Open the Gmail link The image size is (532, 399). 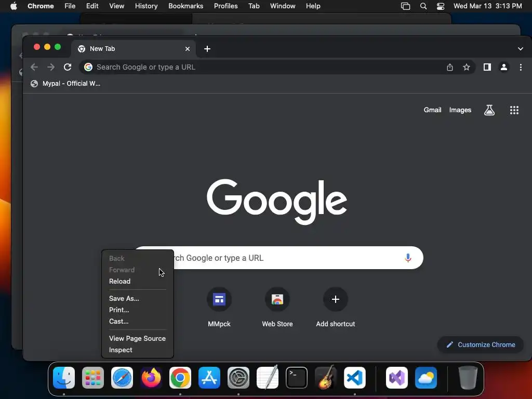[432, 110]
